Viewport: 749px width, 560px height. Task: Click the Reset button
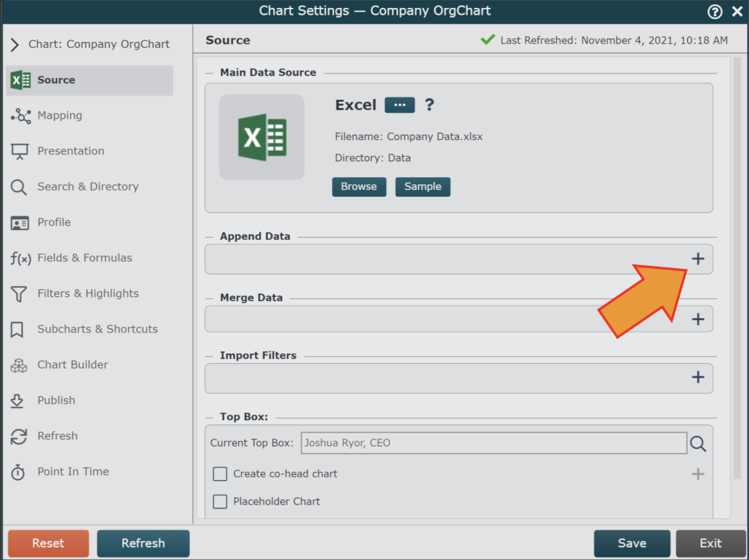[48, 543]
